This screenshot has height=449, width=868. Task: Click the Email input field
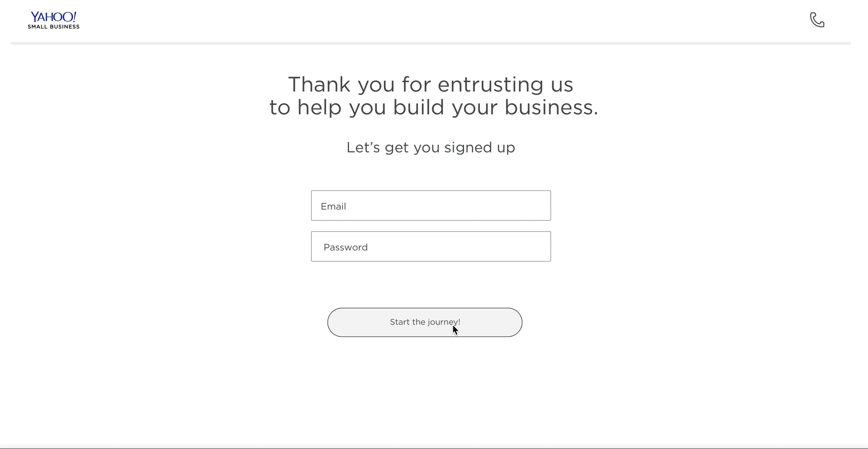tap(431, 205)
